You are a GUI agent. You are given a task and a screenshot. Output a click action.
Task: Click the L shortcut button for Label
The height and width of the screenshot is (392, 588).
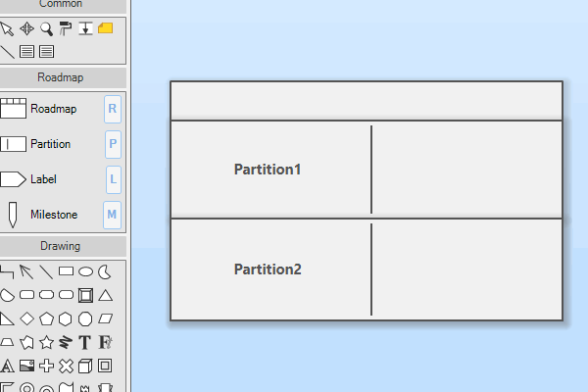click(113, 179)
